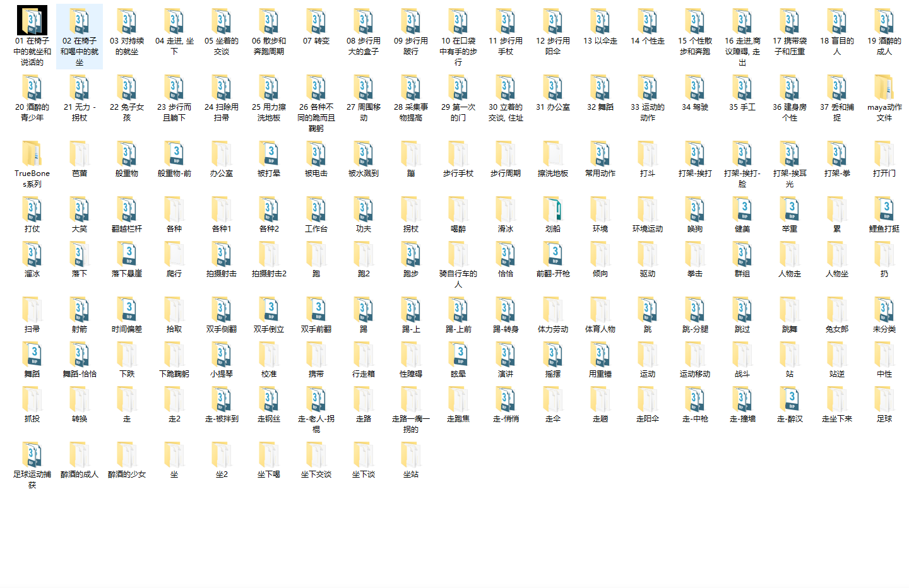The width and height of the screenshot is (909, 588).
Task: Click the label "20 酒醉的青少年"
Action: tap(32, 112)
